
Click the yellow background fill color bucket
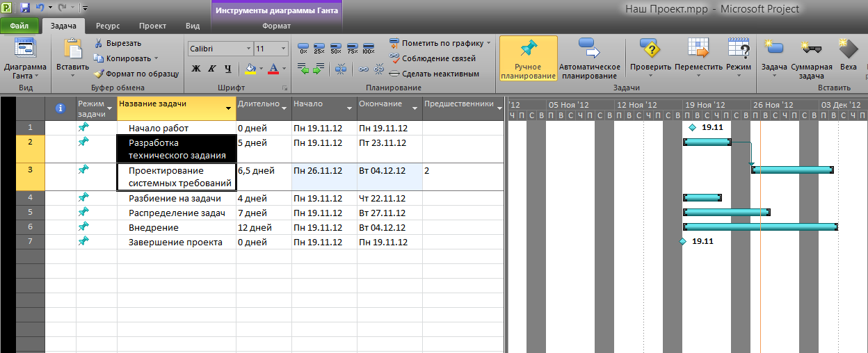coord(250,69)
